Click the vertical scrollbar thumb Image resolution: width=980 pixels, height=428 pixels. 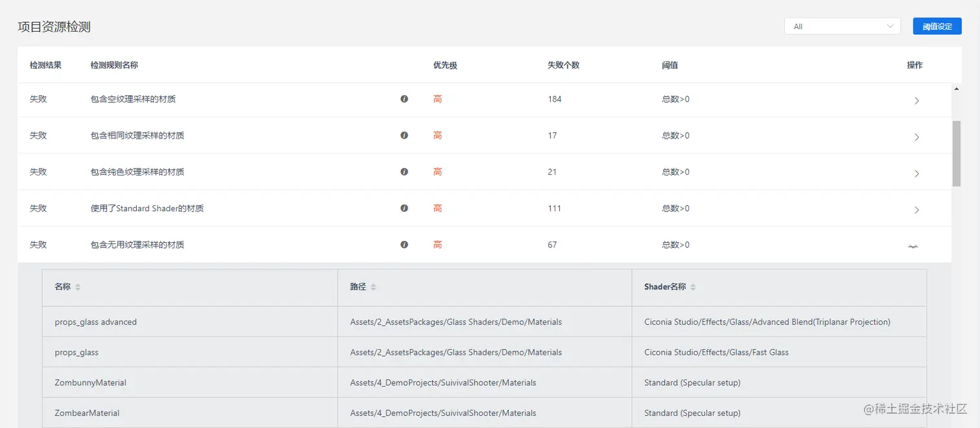(956, 153)
